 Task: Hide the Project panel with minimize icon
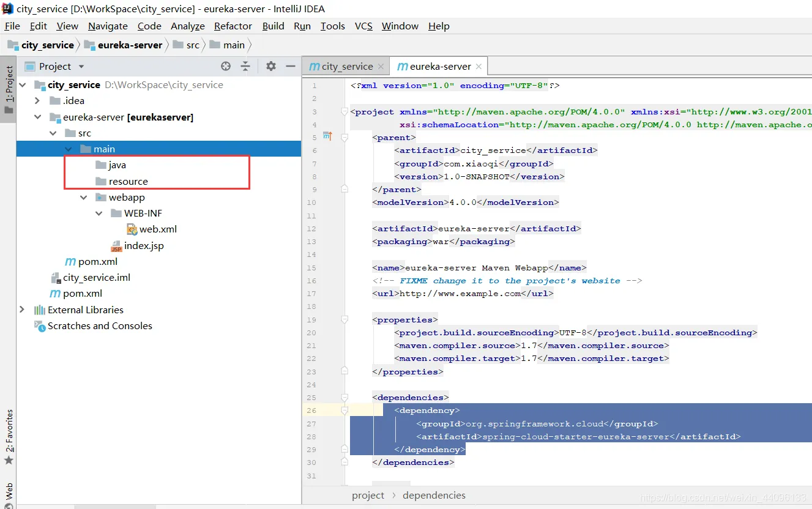[291, 66]
